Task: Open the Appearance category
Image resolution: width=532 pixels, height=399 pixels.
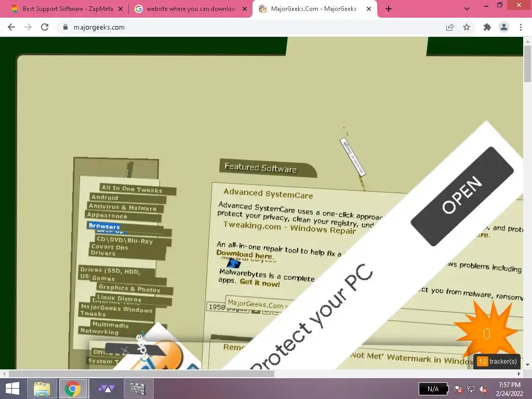Action: [x=123, y=216]
